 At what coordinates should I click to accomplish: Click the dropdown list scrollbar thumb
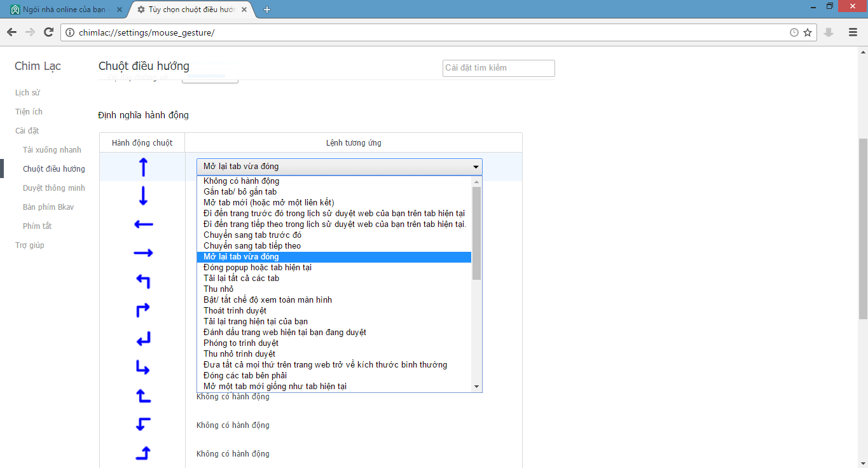[476, 233]
